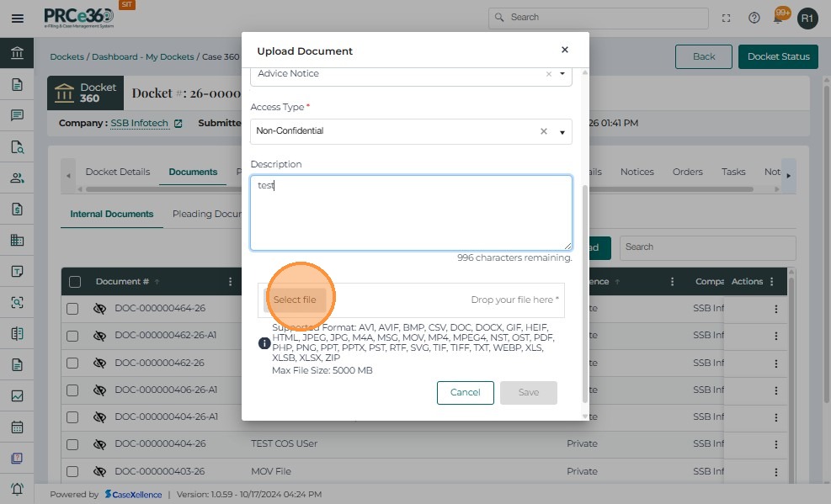Open the help question mark icon
This screenshot has height=504, width=831.
[x=754, y=18]
